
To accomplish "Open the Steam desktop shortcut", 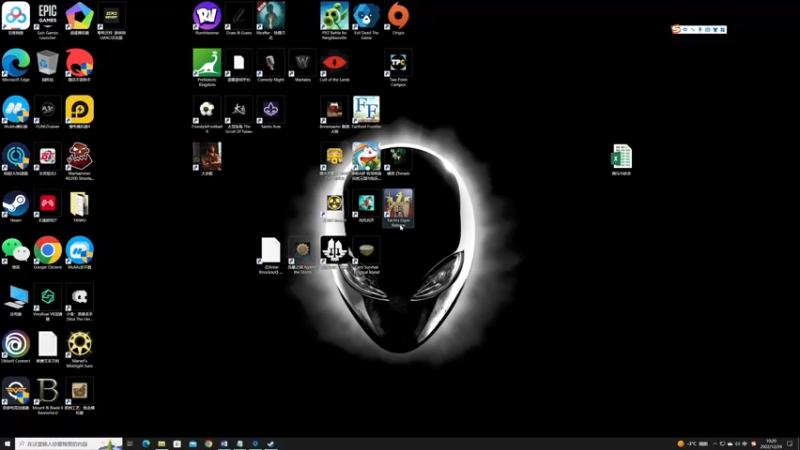I will click(16, 206).
